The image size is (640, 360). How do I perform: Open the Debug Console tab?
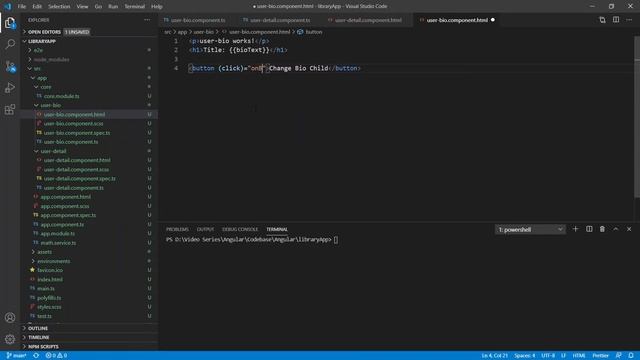pyautogui.click(x=240, y=229)
